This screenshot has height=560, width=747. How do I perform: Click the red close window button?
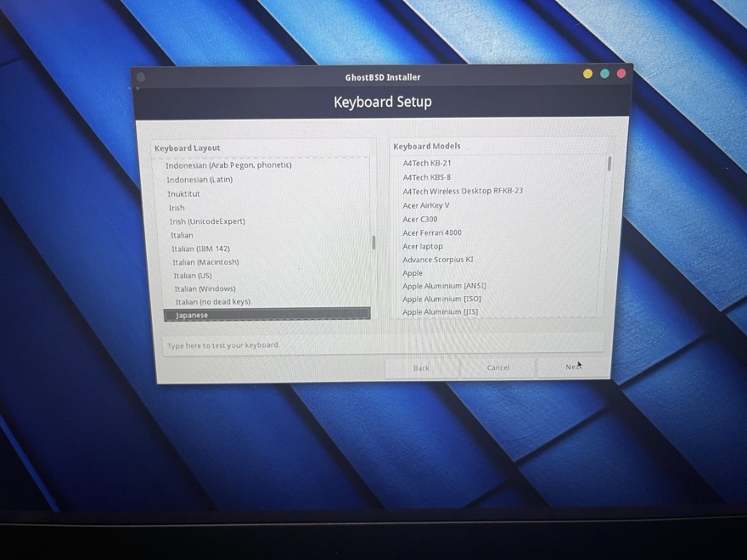point(621,74)
